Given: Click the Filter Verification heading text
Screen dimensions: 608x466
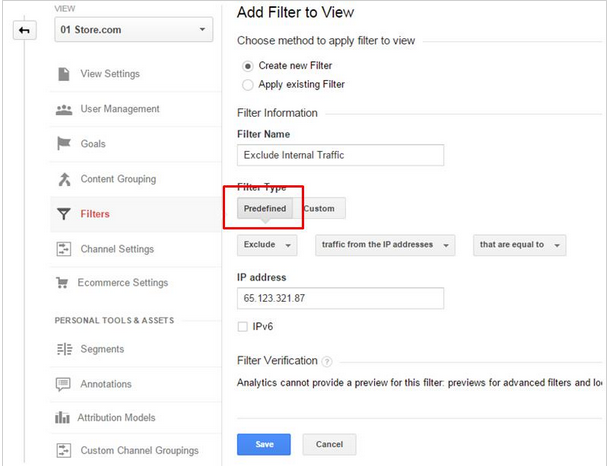Looking at the screenshot, I should pyautogui.click(x=277, y=361).
